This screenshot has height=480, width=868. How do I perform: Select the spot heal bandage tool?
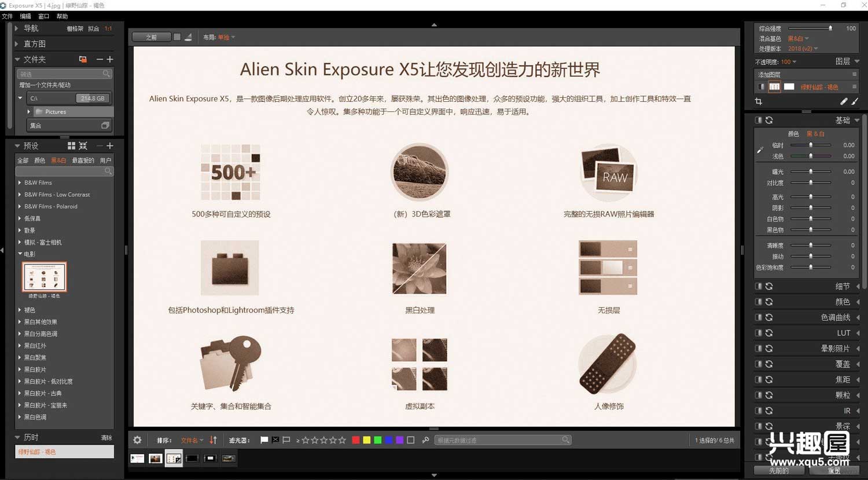pos(844,101)
